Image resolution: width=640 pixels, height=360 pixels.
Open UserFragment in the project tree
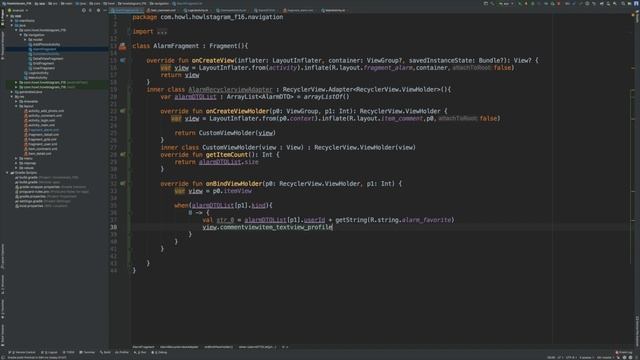[43, 68]
